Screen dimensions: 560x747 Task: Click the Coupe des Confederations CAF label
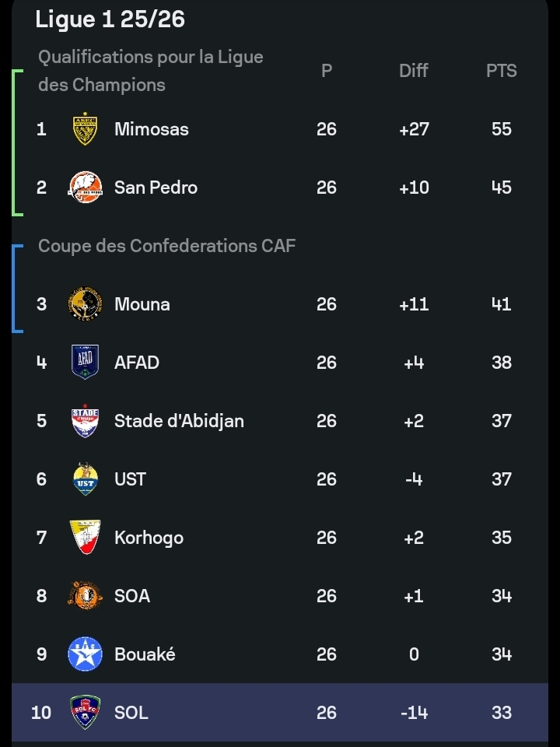[x=166, y=246]
